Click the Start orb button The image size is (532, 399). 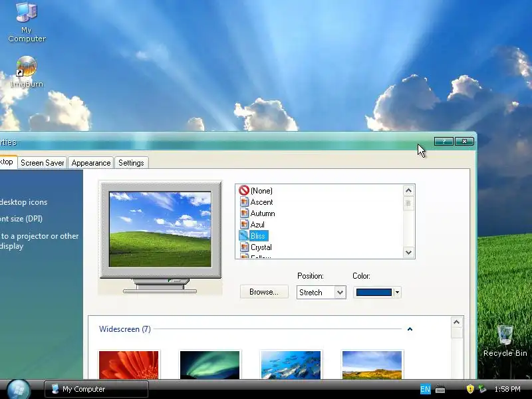click(19, 390)
